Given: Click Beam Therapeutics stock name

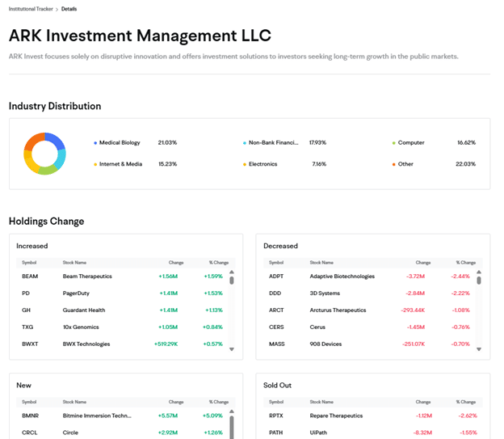Looking at the screenshot, I should 87,276.
